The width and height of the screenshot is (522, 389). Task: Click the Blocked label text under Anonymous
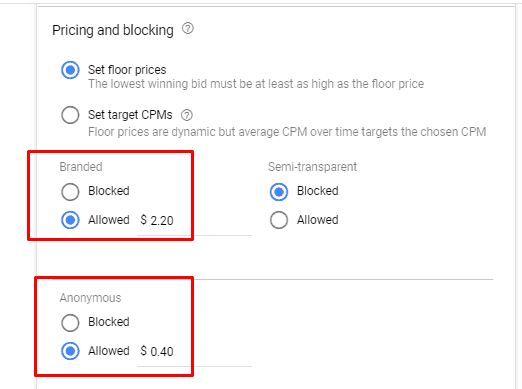coord(109,322)
